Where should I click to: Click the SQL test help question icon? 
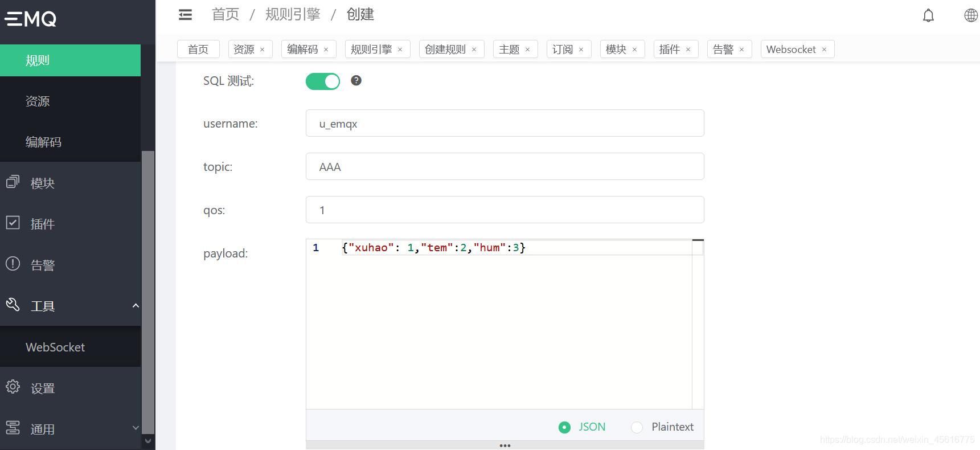(356, 80)
